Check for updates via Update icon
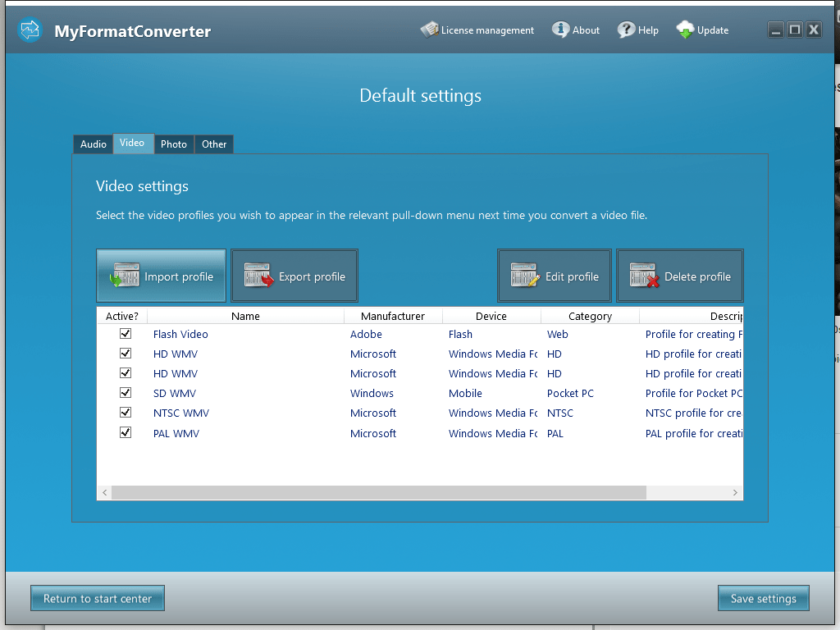The height and width of the screenshot is (630, 840). pyautogui.click(x=702, y=30)
